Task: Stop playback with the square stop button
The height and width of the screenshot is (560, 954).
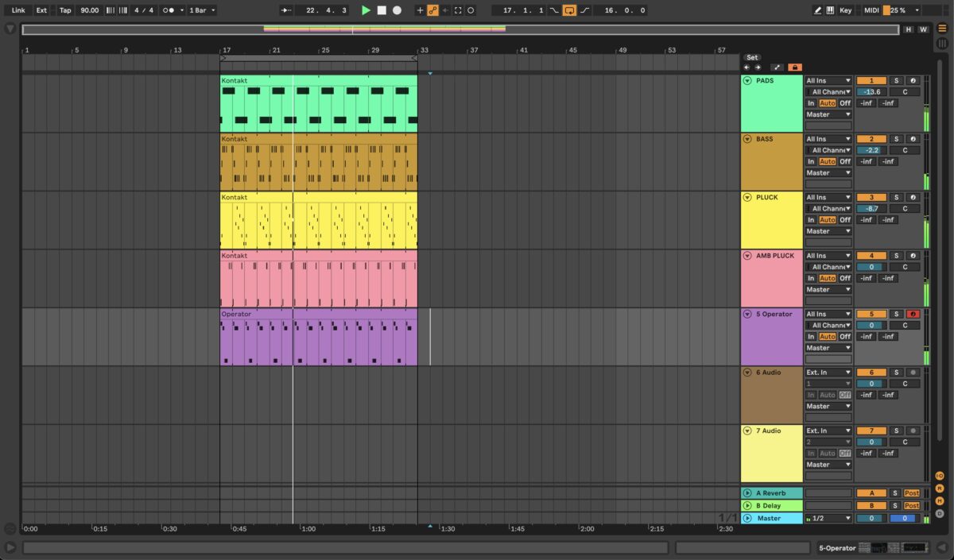Action: point(382,10)
